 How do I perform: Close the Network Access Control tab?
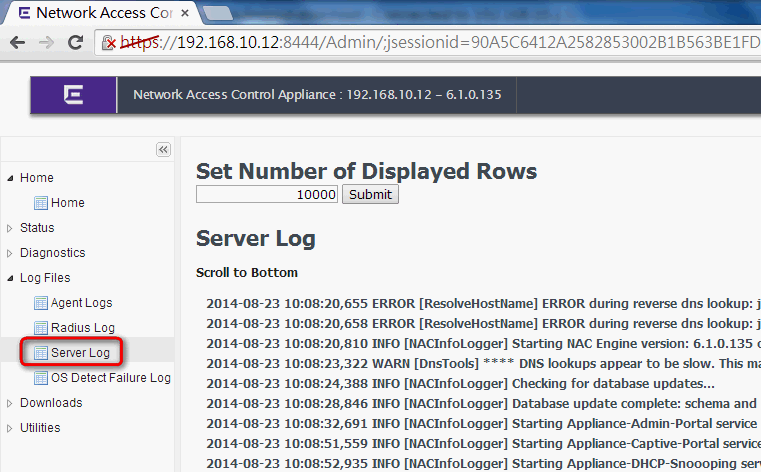[x=185, y=13]
